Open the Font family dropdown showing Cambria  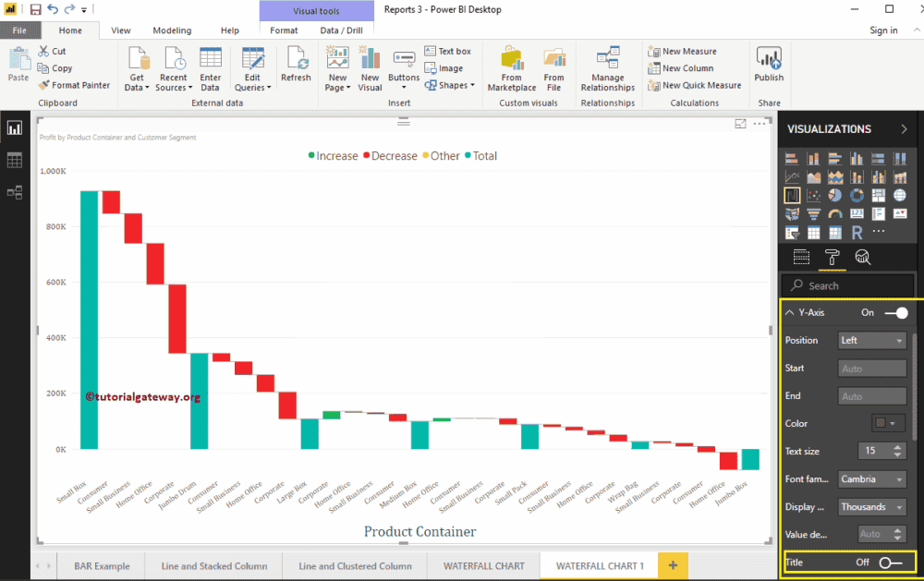871,478
